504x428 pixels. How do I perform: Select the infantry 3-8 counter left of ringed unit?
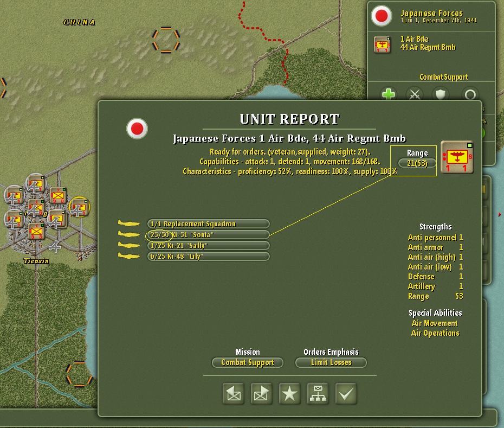[x=58, y=196]
